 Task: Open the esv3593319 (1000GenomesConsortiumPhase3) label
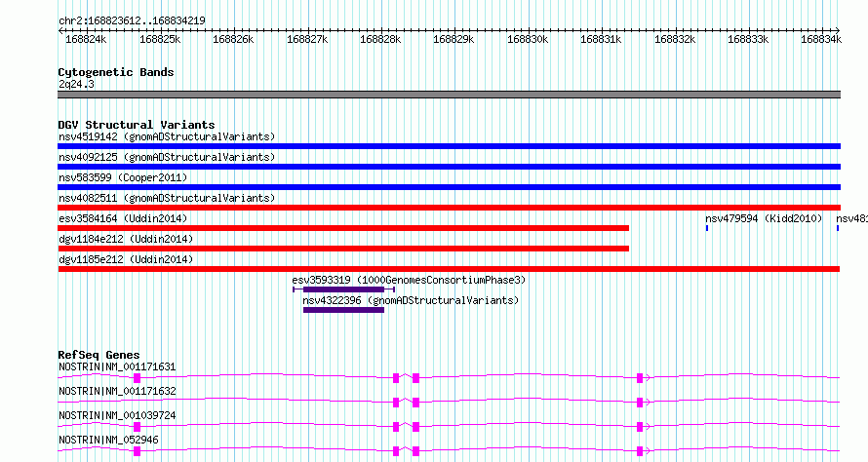click(x=409, y=280)
